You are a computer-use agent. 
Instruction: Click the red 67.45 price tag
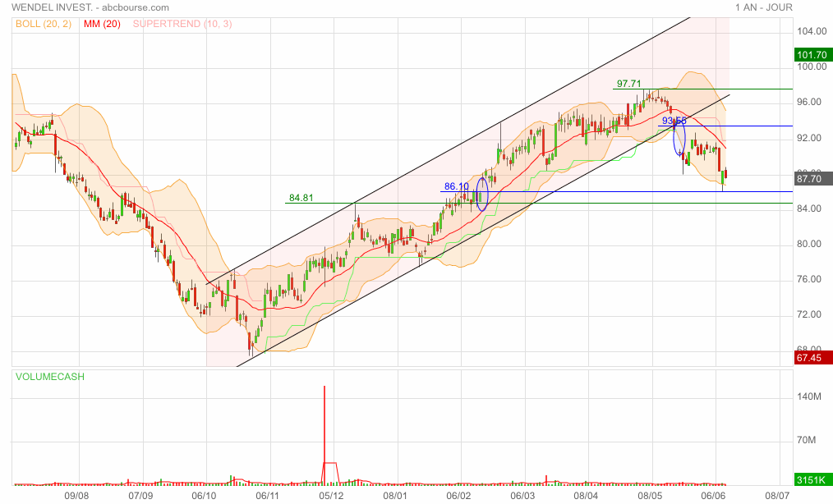[x=812, y=357]
